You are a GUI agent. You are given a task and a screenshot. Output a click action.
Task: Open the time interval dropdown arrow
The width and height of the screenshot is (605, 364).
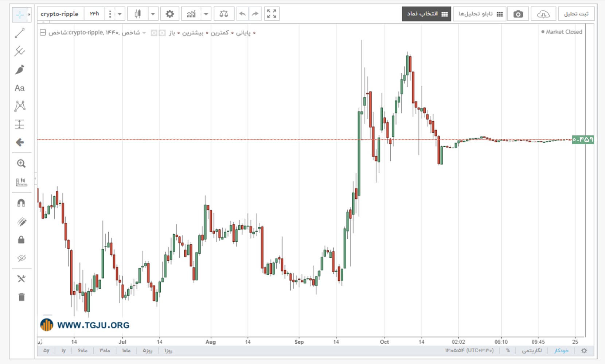point(120,14)
